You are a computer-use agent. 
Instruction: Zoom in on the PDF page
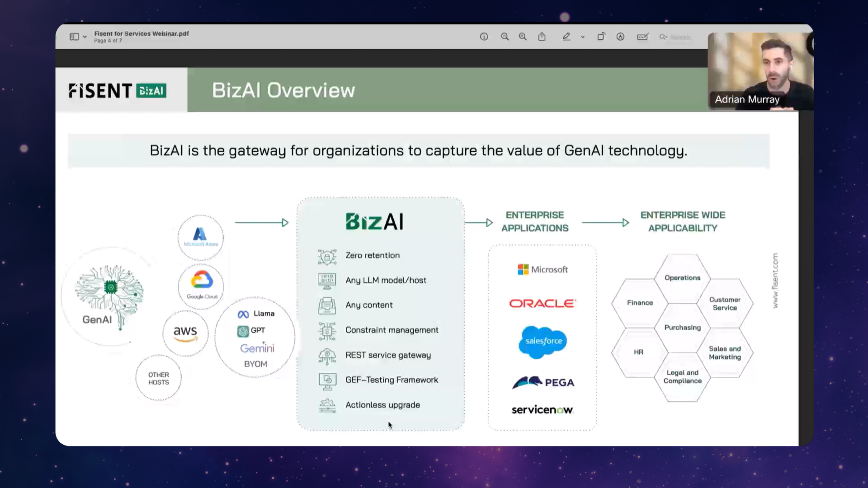[523, 37]
